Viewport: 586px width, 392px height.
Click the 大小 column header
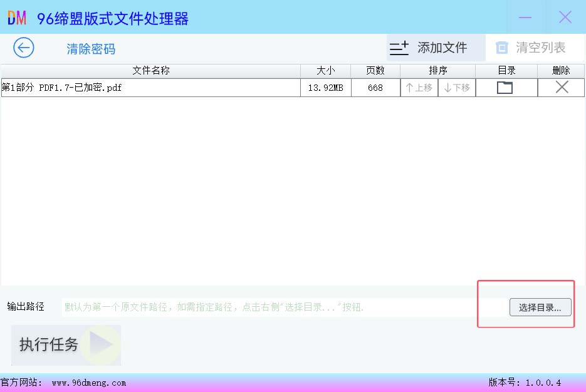pyautogui.click(x=326, y=71)
